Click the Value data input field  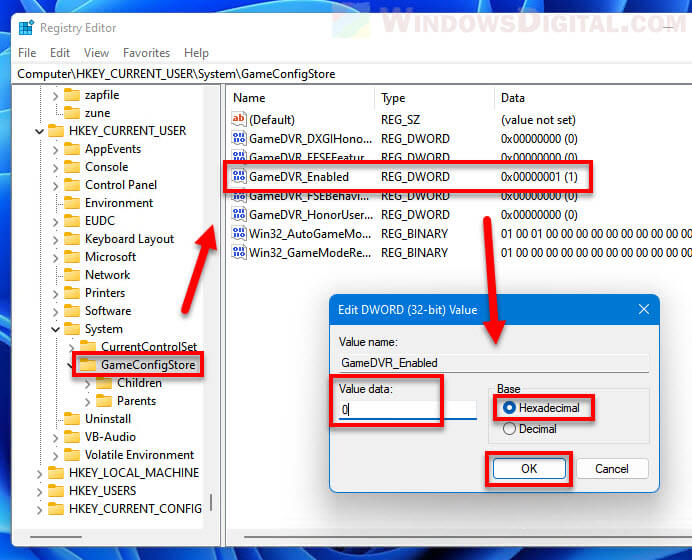406,410
